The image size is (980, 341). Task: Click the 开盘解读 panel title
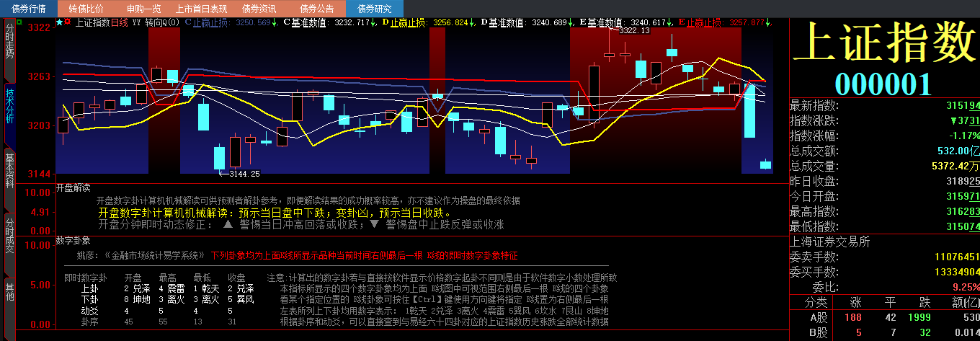coord(73,187)
